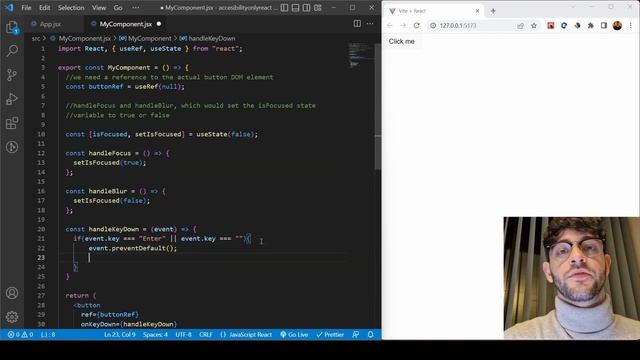
Task: Click the browser Forward arrow
Action: click(403, 25)
